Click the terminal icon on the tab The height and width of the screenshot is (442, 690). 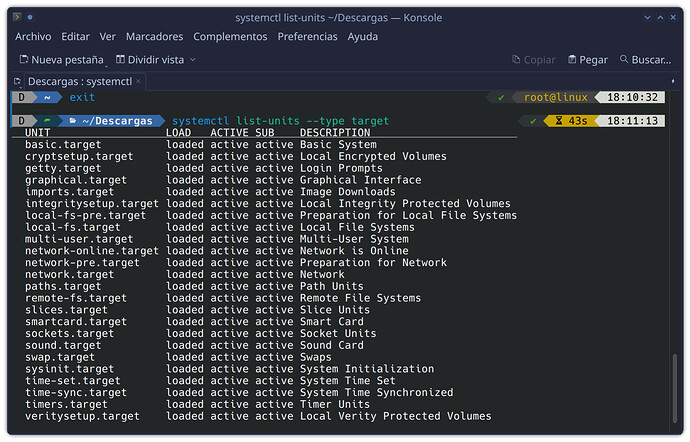[20, 81]
